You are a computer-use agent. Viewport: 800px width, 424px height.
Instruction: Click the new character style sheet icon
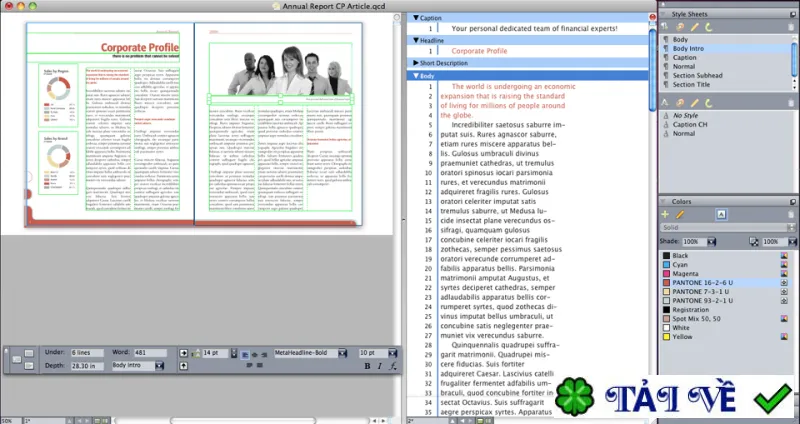tap(665, 103)
